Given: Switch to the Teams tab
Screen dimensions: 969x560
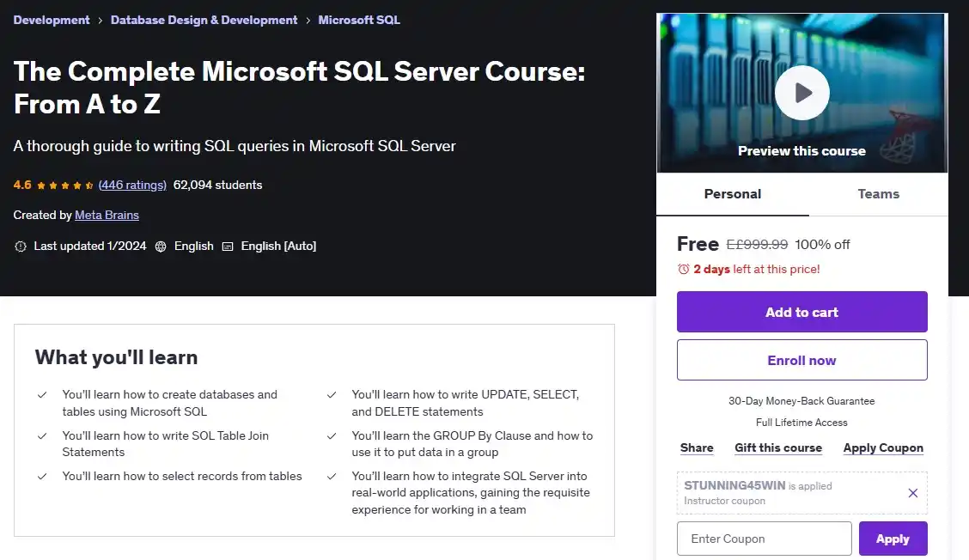Looking at the screenshot, I should 878,194.
